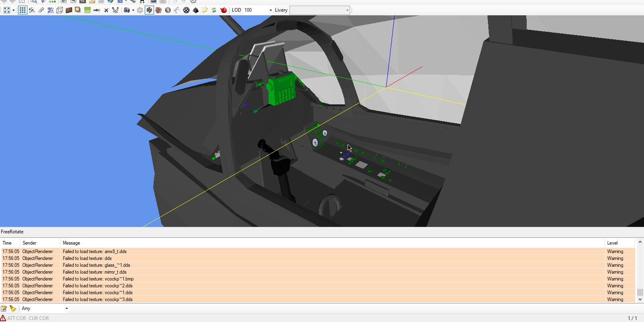Click the camera icon in toolbar
This screenshot has height=322, width=644.
(x=127, y=10)
